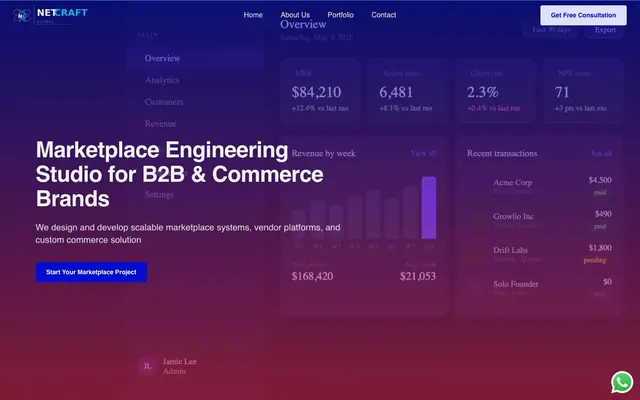The image size is (640, 400).
Task: Click the Revenue by week heading
Action: [323, 153]
